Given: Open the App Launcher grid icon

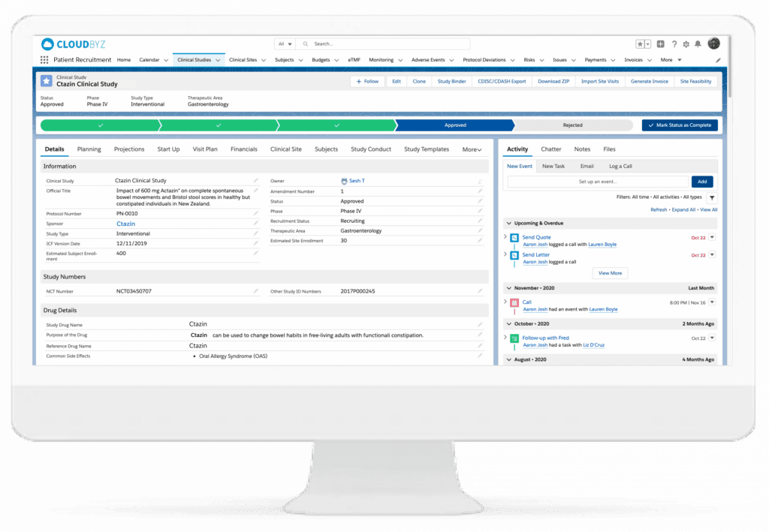Looking at the screenshot, I should coord(44,60).
